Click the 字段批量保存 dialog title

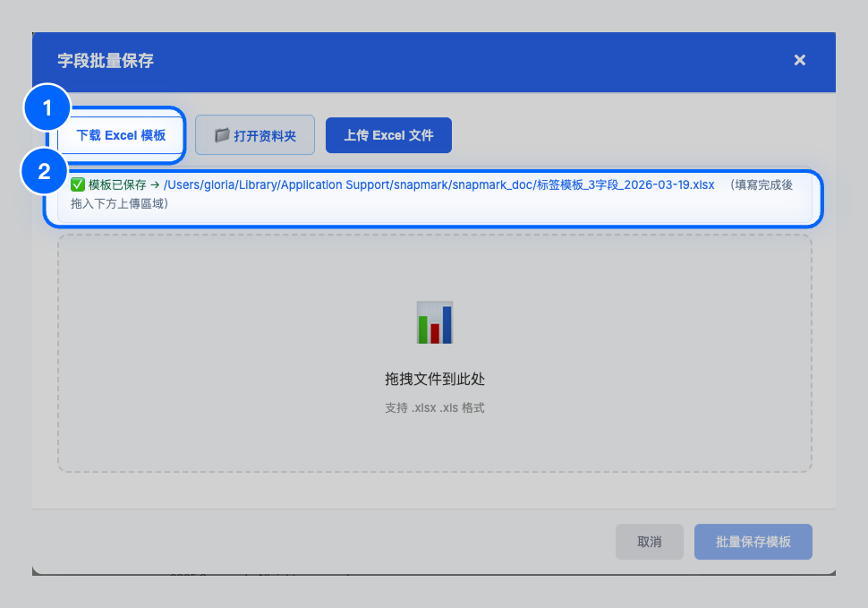pyautogui.click(x=105, y=62)
